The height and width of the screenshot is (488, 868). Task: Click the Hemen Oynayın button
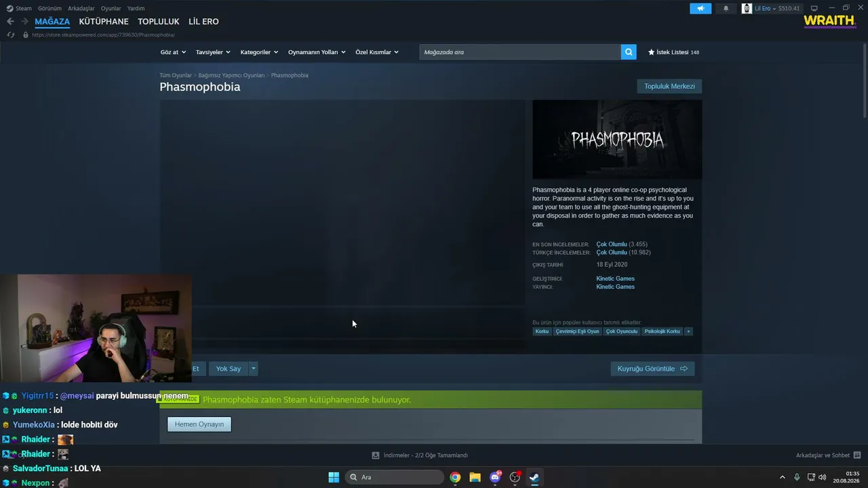coord(199,424)
